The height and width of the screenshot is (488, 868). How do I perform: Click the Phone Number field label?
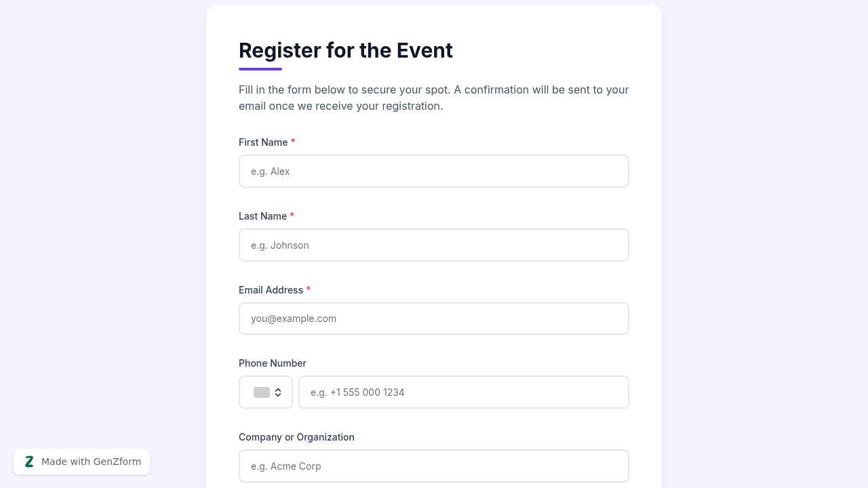(x=272, y=363)
